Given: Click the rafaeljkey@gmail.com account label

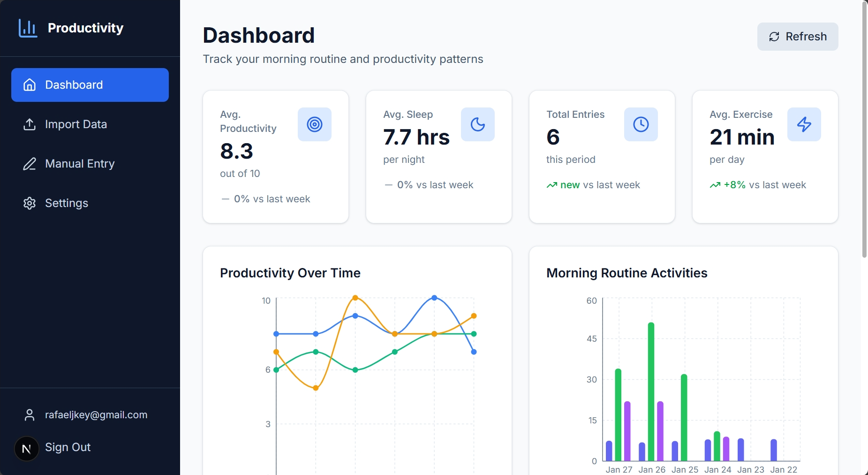Looking at the screenshot, I should tap(96, 415).
